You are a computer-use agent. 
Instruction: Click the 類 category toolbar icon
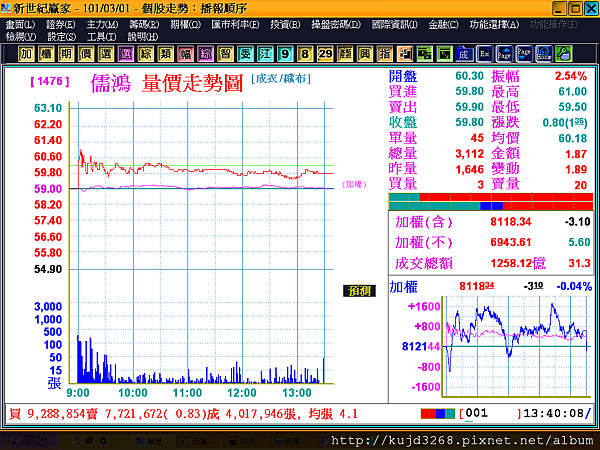pyautogui.click(x=165, y=54)
